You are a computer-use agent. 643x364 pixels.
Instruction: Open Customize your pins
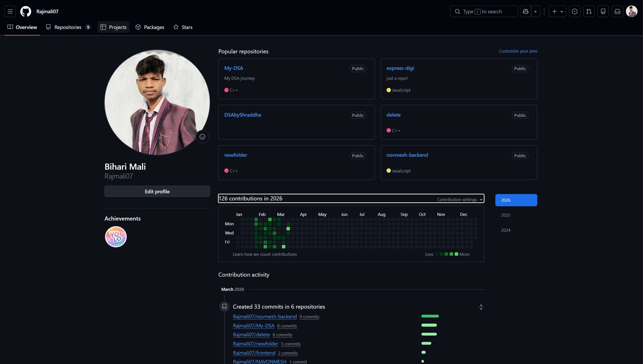[518, 51]
